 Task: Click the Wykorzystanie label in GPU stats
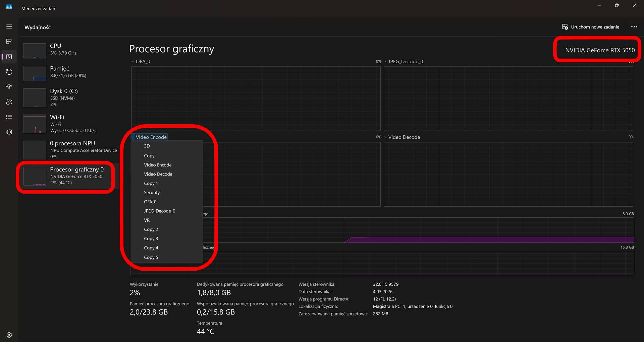[144, 284]
